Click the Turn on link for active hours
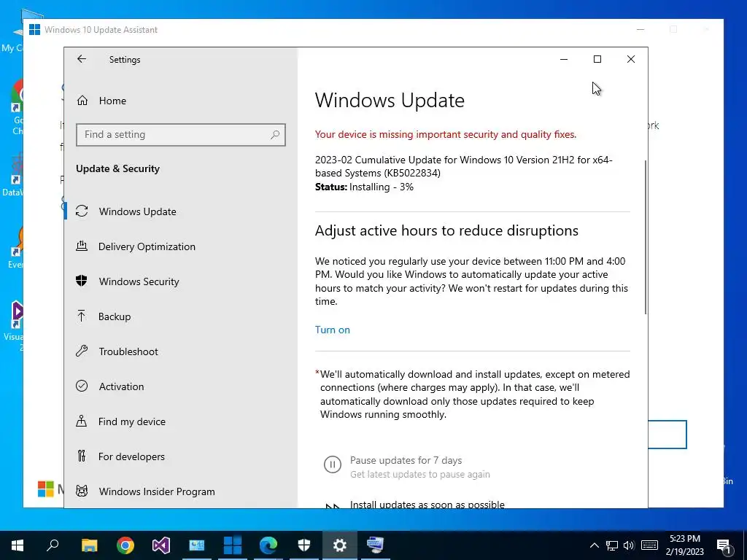 (333, 330)
